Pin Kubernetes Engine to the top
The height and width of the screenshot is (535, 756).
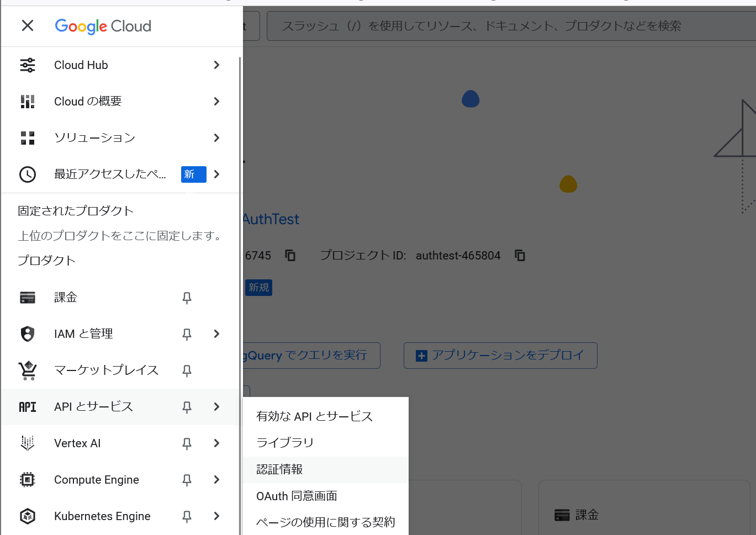[x=187, y=517]
